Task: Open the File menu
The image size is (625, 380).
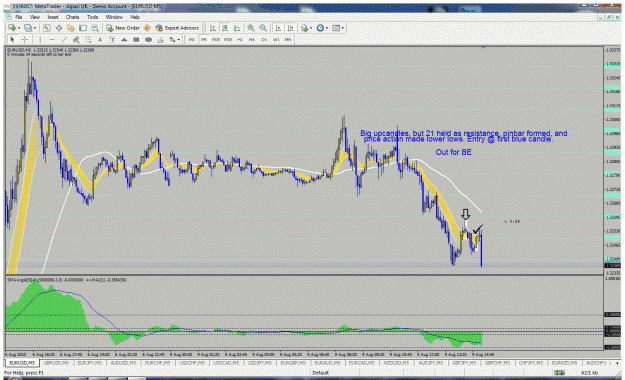Action: pos(19,17)
